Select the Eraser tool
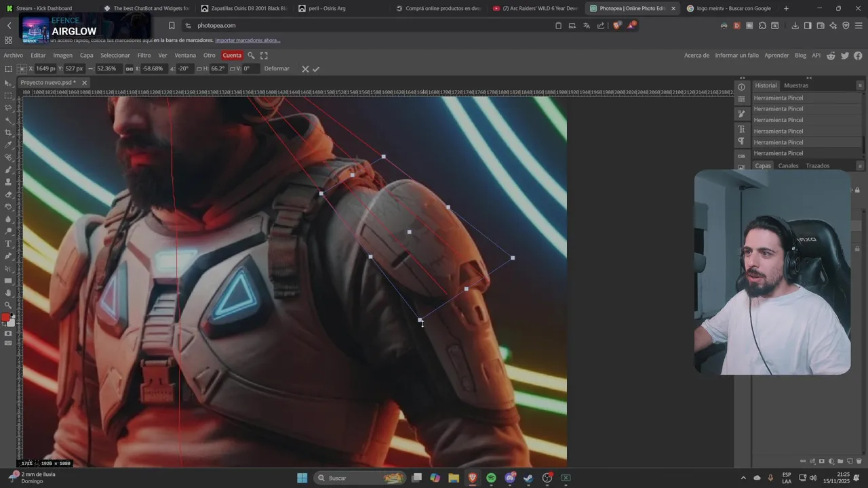868x488 pixels. (8, 195)
